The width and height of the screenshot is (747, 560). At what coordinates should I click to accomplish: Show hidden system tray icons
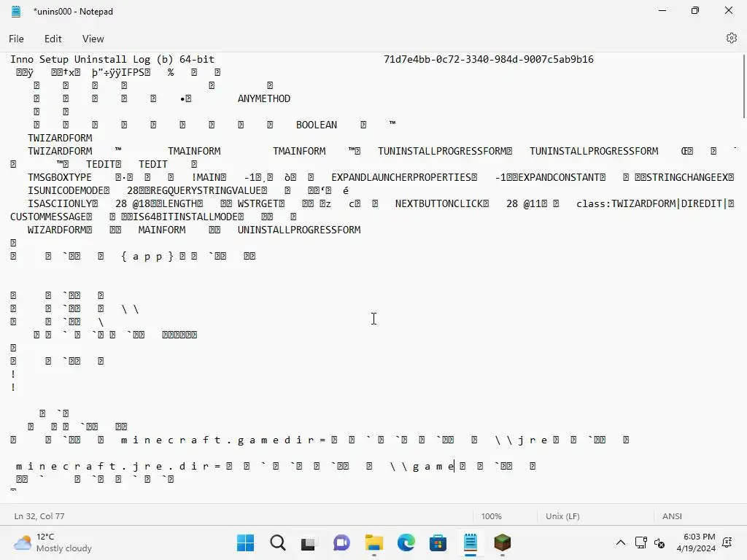(x=620, y=542)
